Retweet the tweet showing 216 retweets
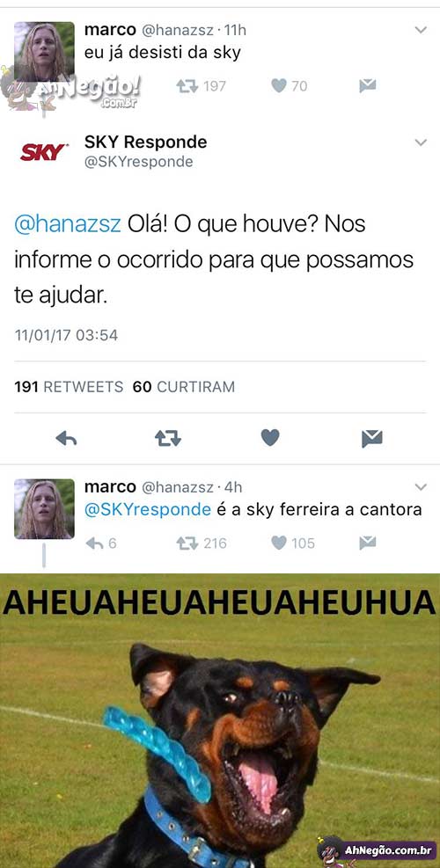Screen dimensions: 440x868 187,543
